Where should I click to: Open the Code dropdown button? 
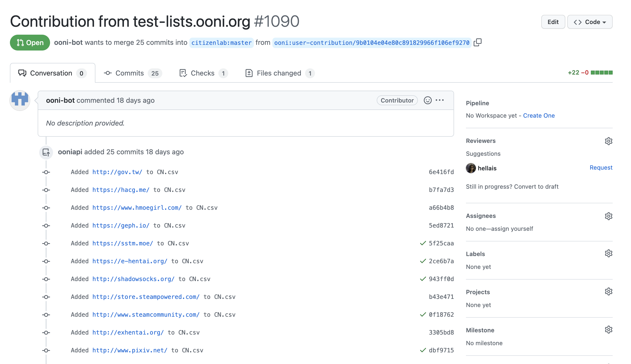tap(590, 22)
